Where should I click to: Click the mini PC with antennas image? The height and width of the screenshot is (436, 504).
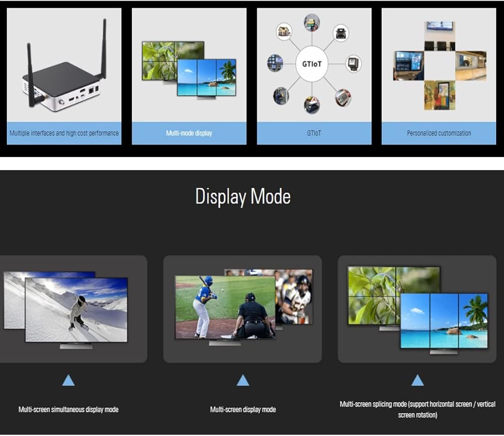coord(64,70)
